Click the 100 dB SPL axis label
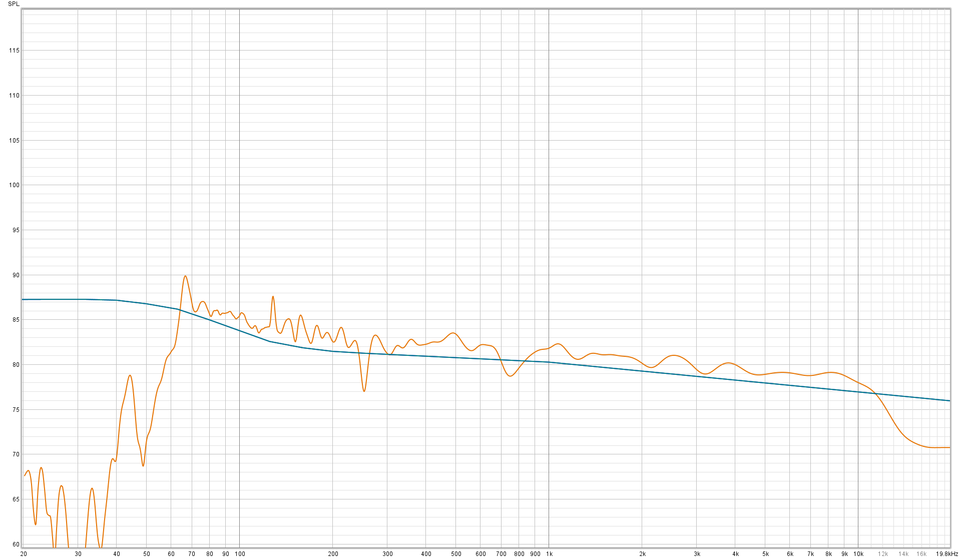The image size is (961, 560). point(14,185)
